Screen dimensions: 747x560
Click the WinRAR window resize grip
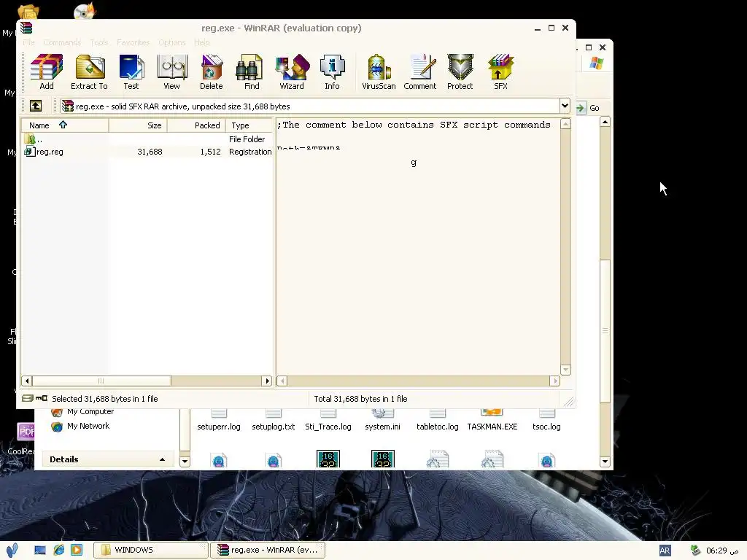tap(569, 402)
